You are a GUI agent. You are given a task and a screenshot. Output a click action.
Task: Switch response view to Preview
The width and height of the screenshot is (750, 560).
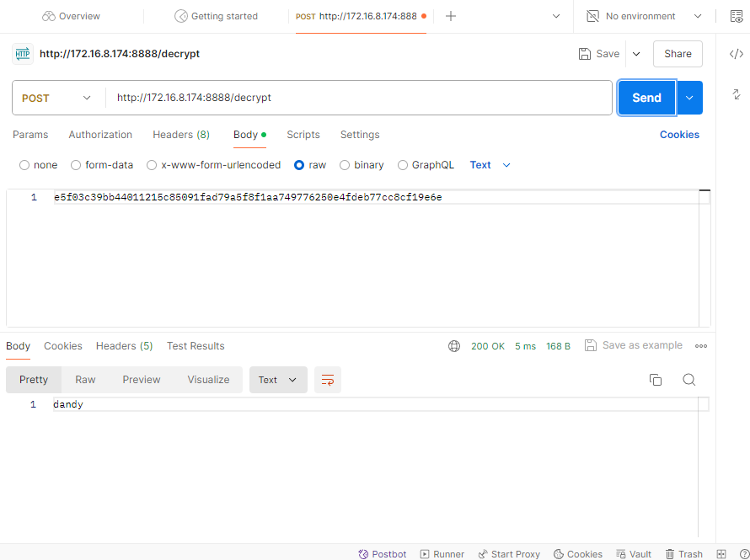[142, 380]
